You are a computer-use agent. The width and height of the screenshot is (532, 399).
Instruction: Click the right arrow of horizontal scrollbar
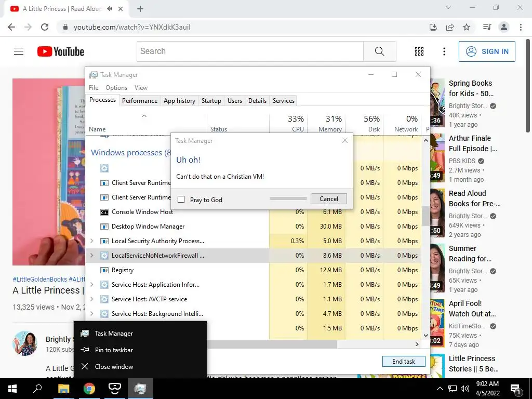click(x=417, y=344)
